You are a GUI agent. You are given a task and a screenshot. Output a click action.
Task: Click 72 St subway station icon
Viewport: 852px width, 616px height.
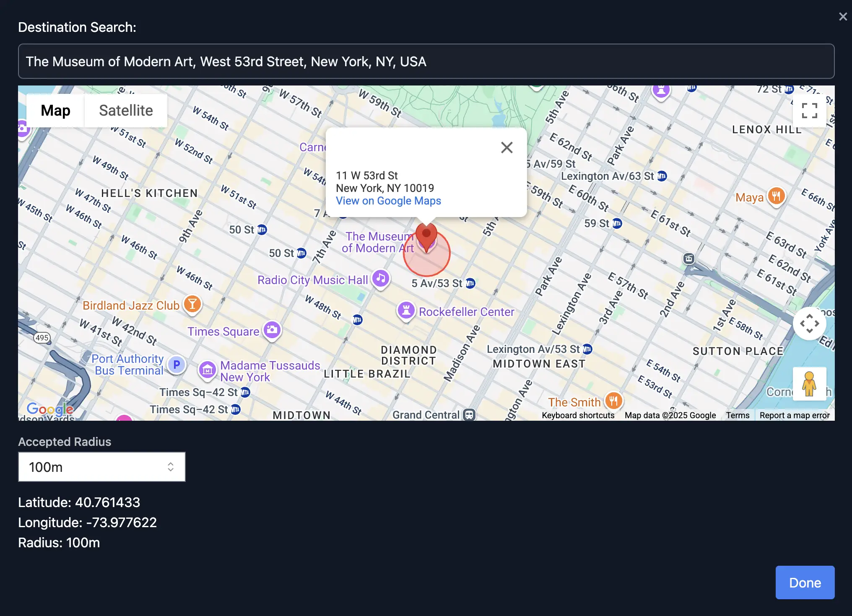point(789,89)
